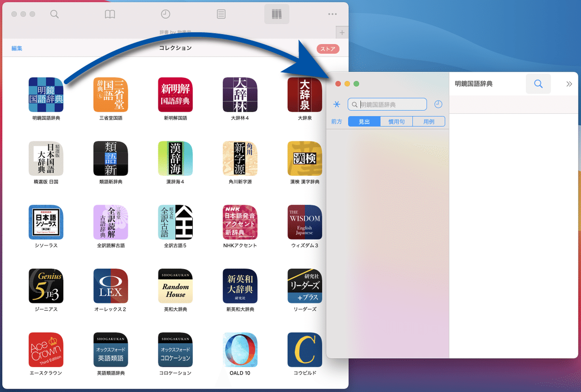Select the collection bookshelf toolbar icon
This screenshot has width=581, height=392.
tap(276, 14)
